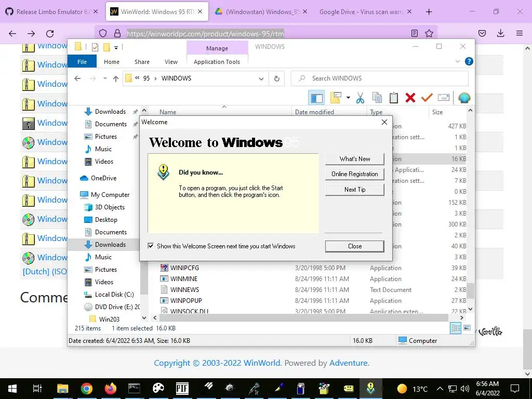Click the properties icon in quick access toolbar
Viewport: 532px width, 399px height.
pyautogui.click(x=95, y=47)
